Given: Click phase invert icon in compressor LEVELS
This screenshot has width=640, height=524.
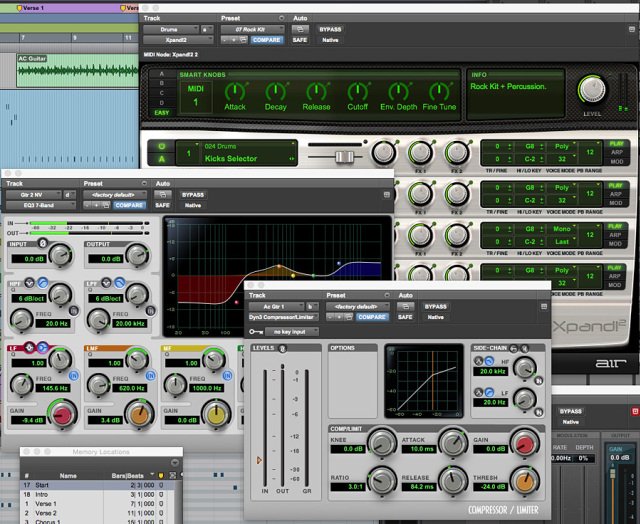Looking at the screenshot, I should tap(282, 348).
